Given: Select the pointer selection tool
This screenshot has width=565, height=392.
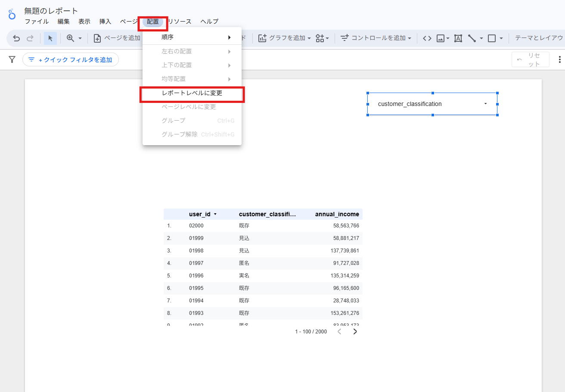Looking at the screenshot, I should [50, 38].
